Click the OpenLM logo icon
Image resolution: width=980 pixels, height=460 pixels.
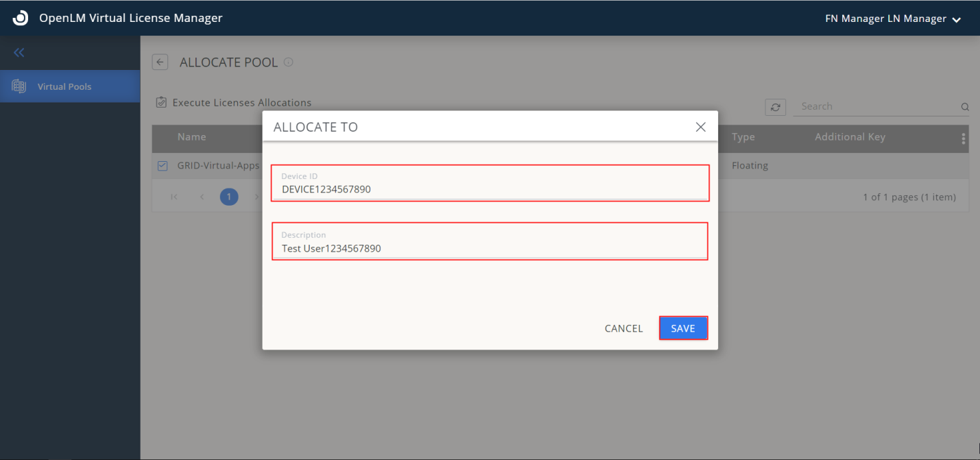point(21,19)
